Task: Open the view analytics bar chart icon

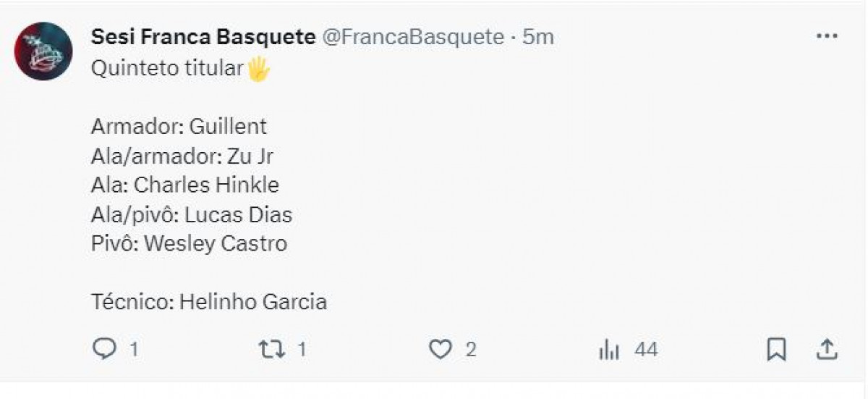Action: (x=609, y=350)
